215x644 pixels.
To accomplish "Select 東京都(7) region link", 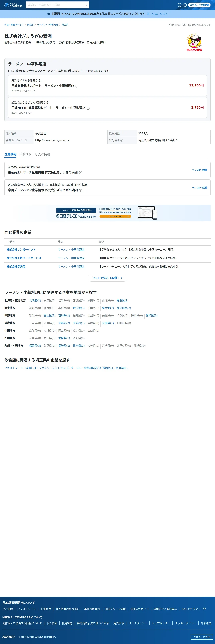I will 108,308.
